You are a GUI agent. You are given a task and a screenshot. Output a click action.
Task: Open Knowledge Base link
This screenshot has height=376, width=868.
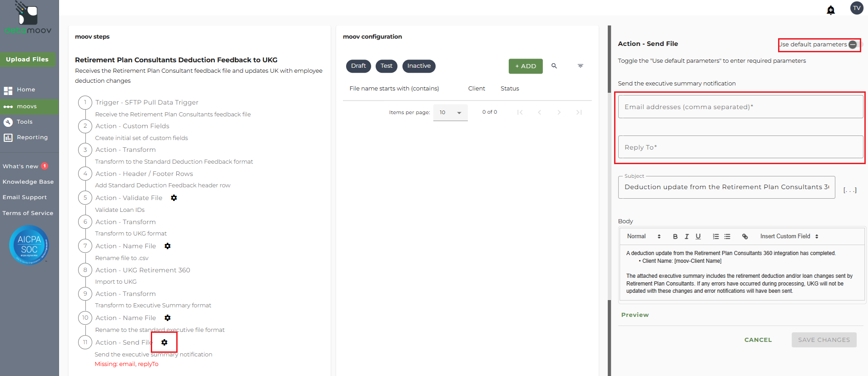(x=28, y=182)
